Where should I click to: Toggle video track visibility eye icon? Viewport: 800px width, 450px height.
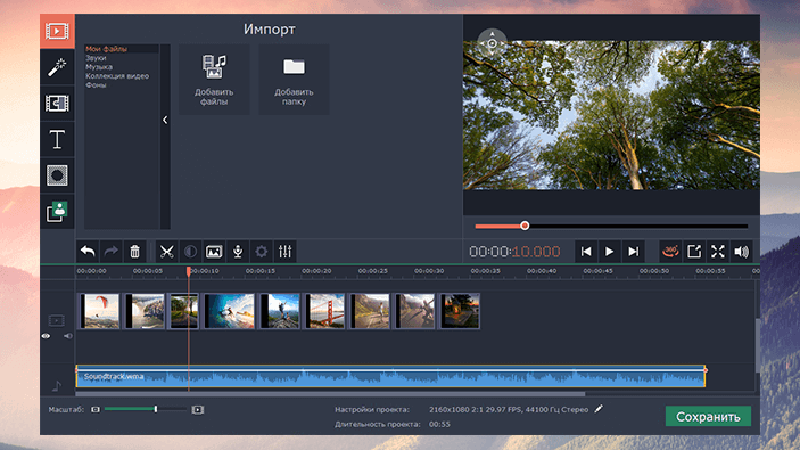46,337
